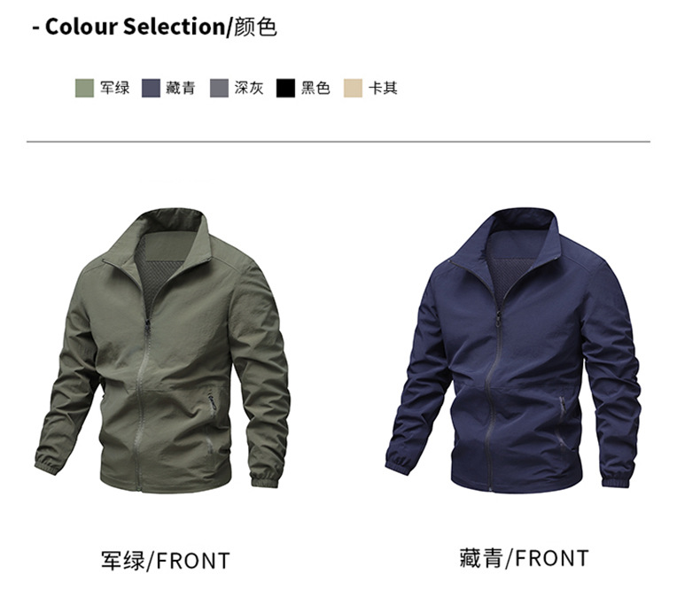This screenshot has width=700, height=598.
Task: Select the black 黑色 color swatch
Action: (285, 88)
